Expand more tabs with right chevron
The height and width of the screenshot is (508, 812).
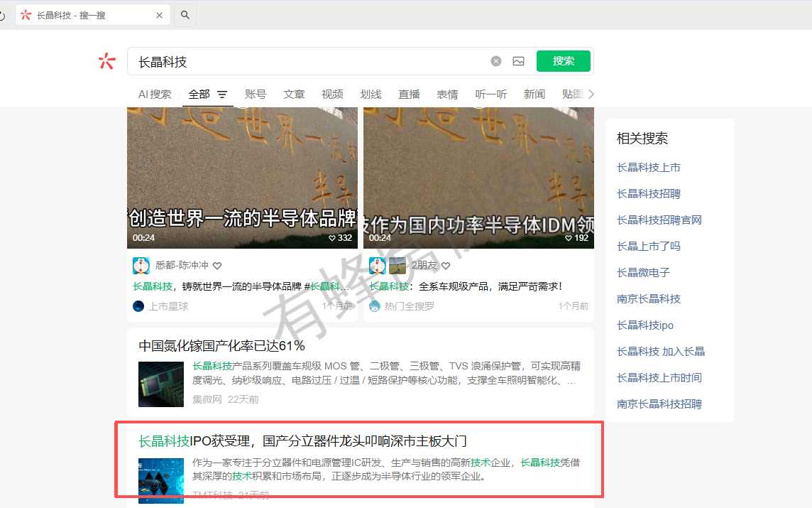pos(591,94)
